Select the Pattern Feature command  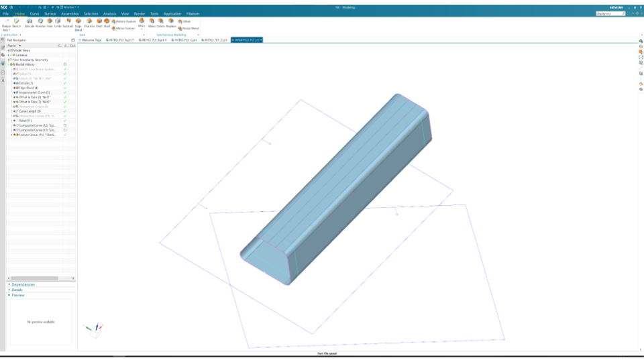pyautogui.click(x=125, y=21)
